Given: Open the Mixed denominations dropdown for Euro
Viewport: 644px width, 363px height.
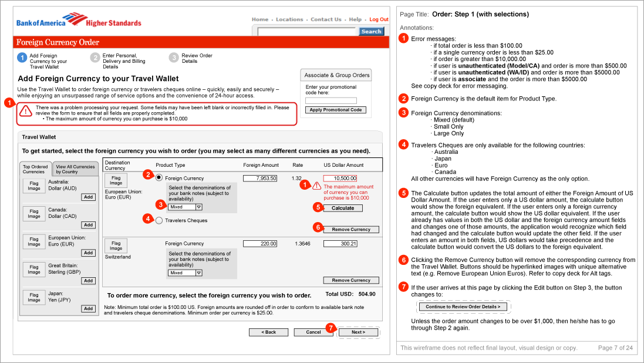Looking at the screenshot, I should (x=185, y=207).
